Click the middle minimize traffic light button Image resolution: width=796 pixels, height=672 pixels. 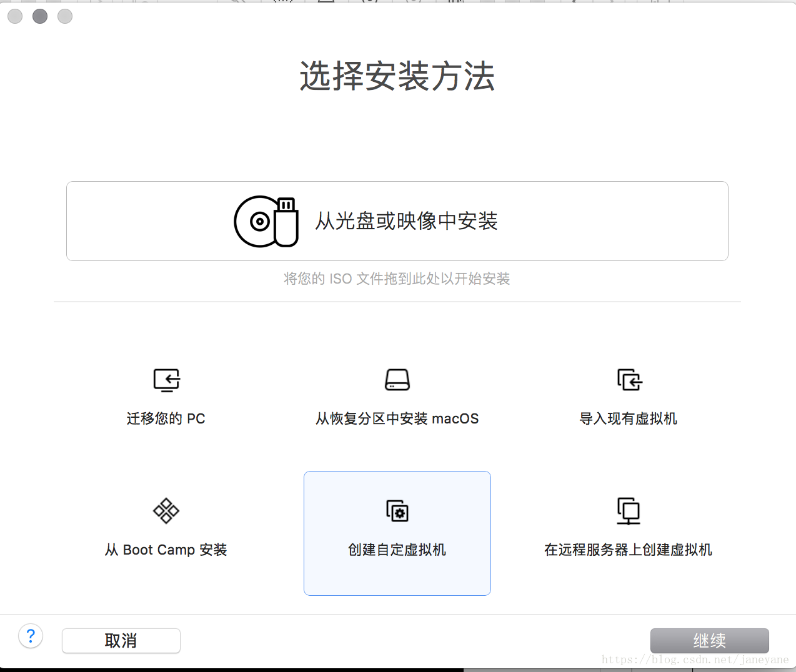(40, 16)
